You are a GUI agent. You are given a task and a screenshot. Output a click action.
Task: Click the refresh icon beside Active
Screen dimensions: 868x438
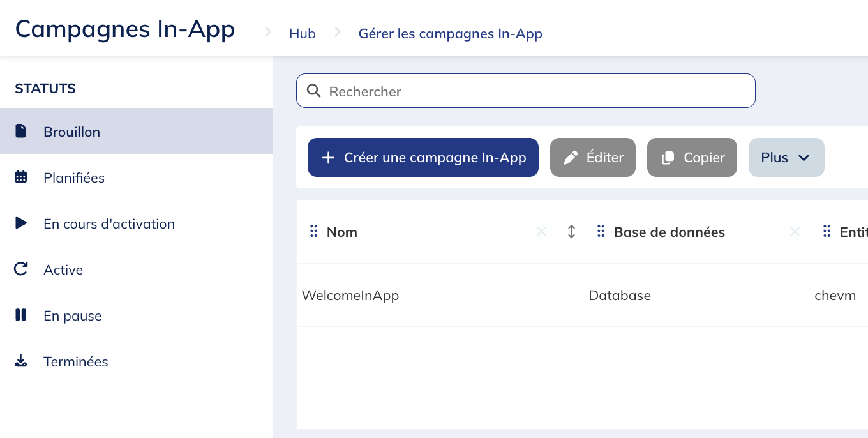click(x=20, y=269)
